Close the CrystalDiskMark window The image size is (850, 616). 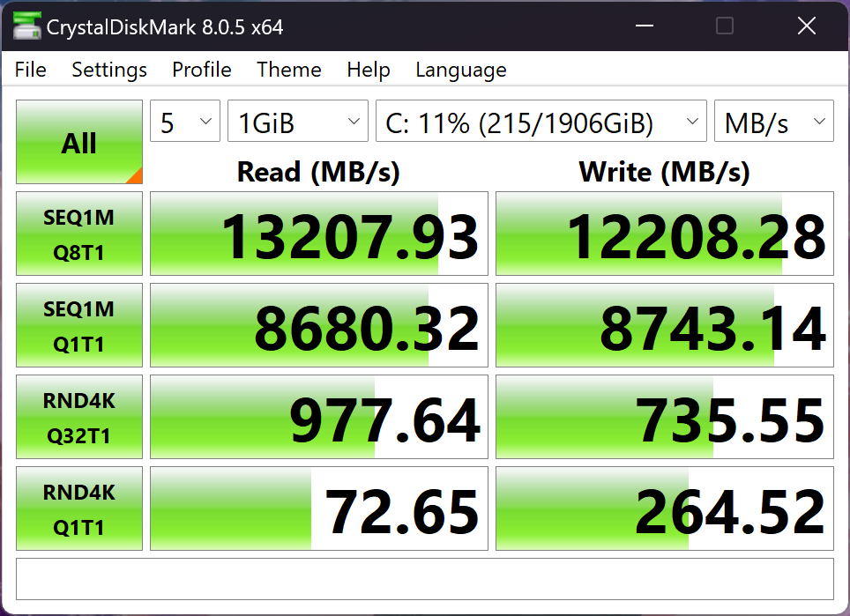[807, 26]
